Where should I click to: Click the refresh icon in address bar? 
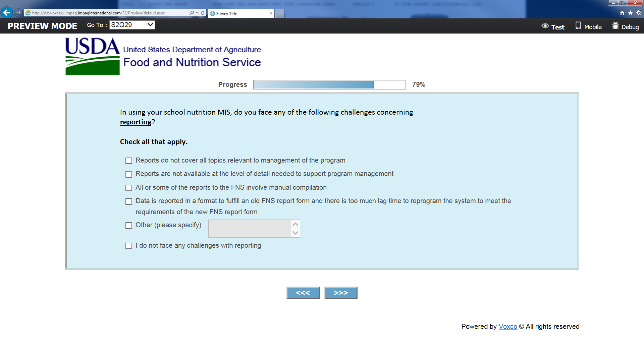click(x=203, y=13)
